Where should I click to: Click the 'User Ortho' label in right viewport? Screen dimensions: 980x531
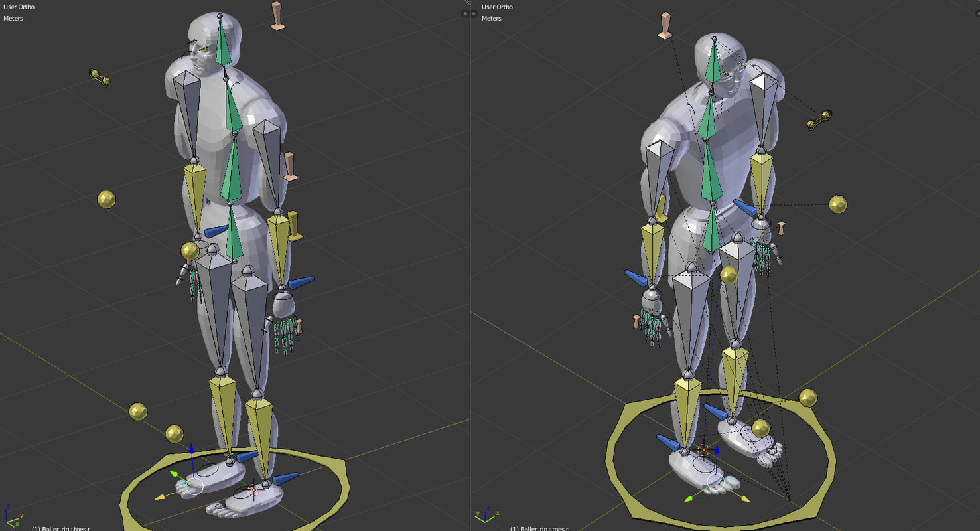(497, 7)
